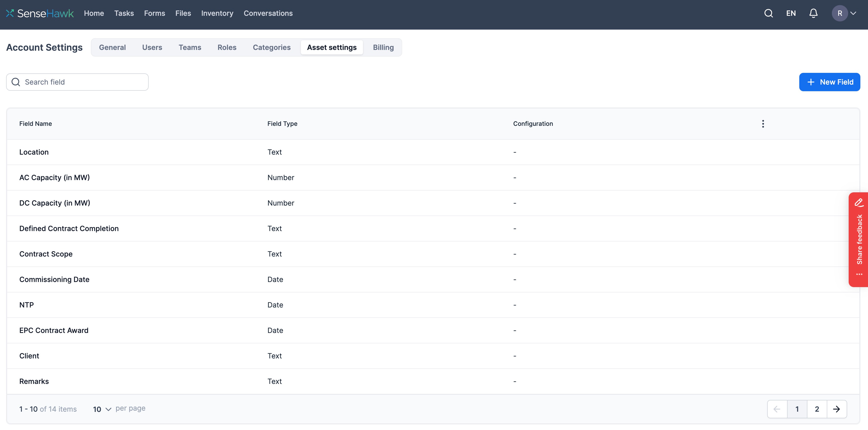Switch to the Users tab
The height and width of the screenshot is (430, 868).
click(152, 47)
